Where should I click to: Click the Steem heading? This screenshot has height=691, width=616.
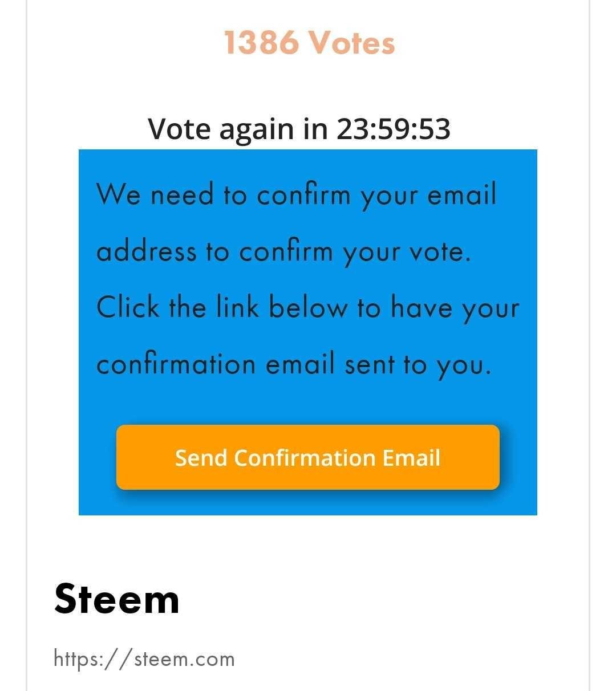click(x=117, y=599)
